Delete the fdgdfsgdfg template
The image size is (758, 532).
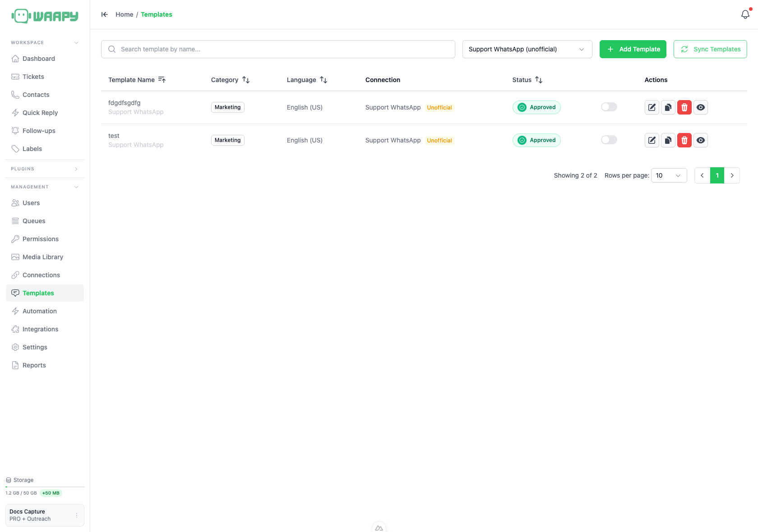[684, 107]
